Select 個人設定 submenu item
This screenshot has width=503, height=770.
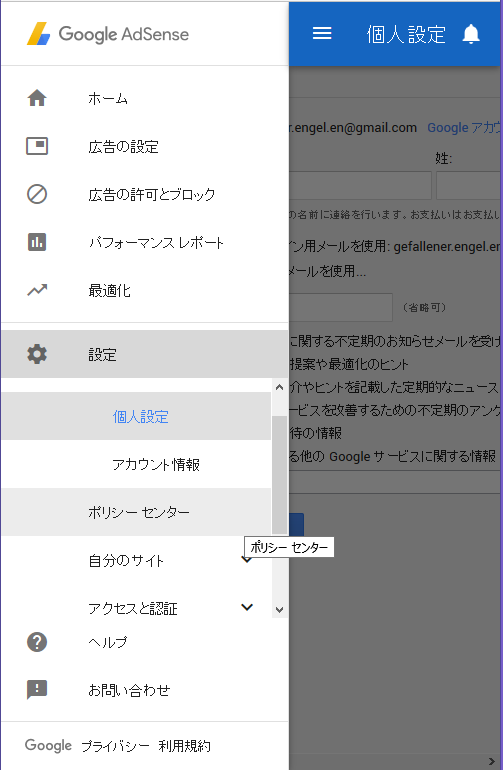tap(136, 416)
